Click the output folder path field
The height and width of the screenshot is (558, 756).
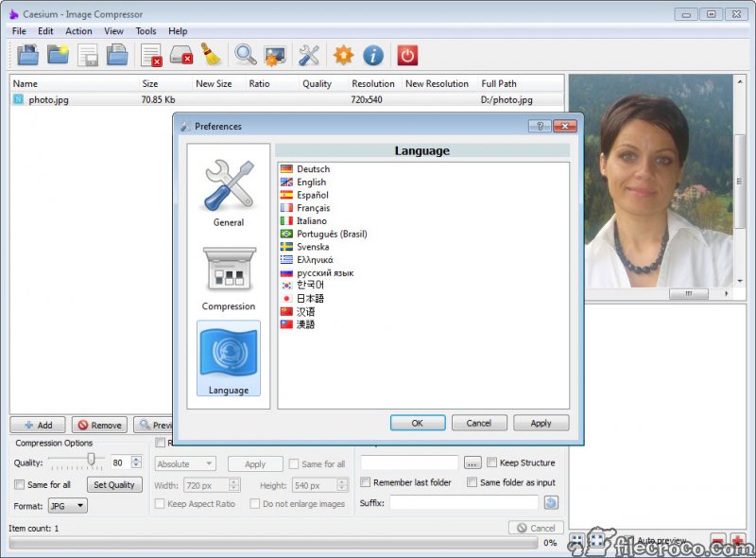409,462
